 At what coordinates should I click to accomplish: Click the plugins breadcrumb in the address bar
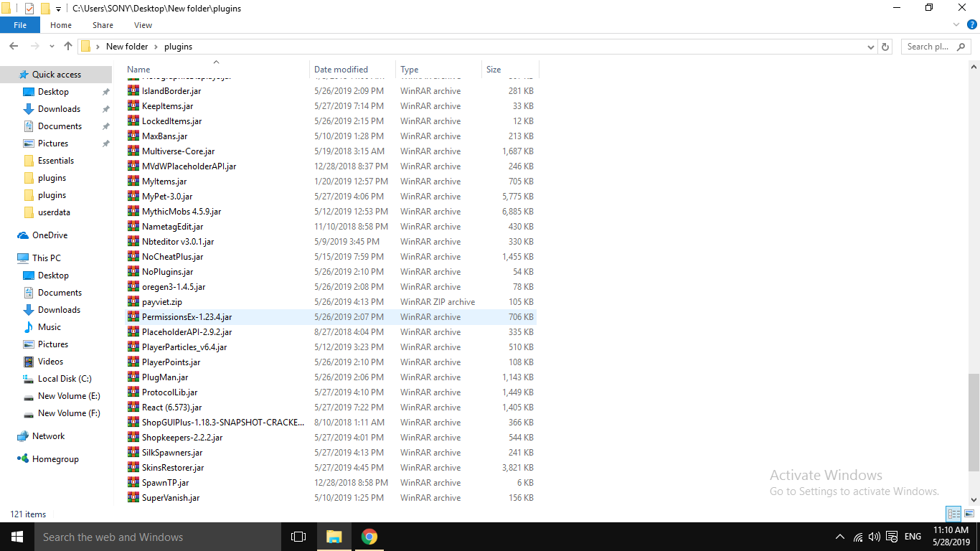178,47
